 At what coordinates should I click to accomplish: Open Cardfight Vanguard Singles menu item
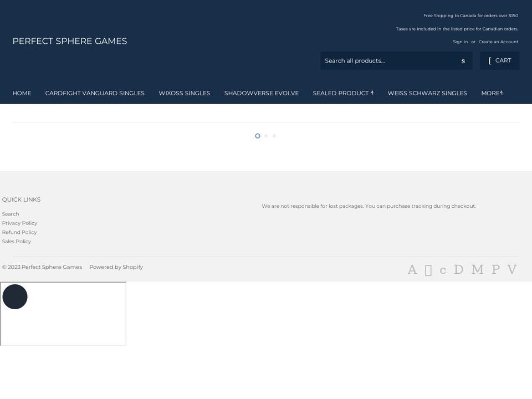click(95, 93)
